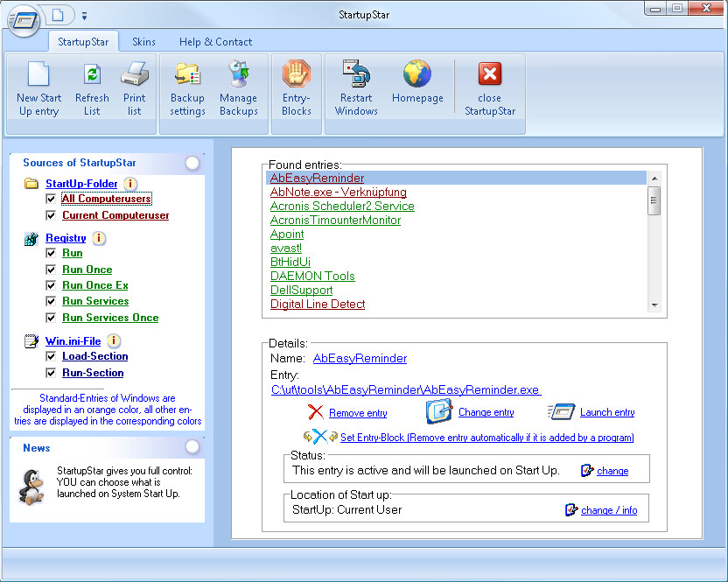The image size is (728, 582).
Task: Collapse the News panel
Action: (192, 447)
